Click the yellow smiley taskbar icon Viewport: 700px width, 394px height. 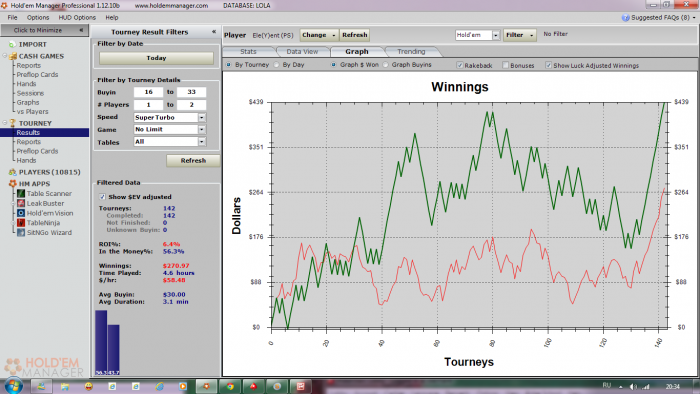[88, 386]
